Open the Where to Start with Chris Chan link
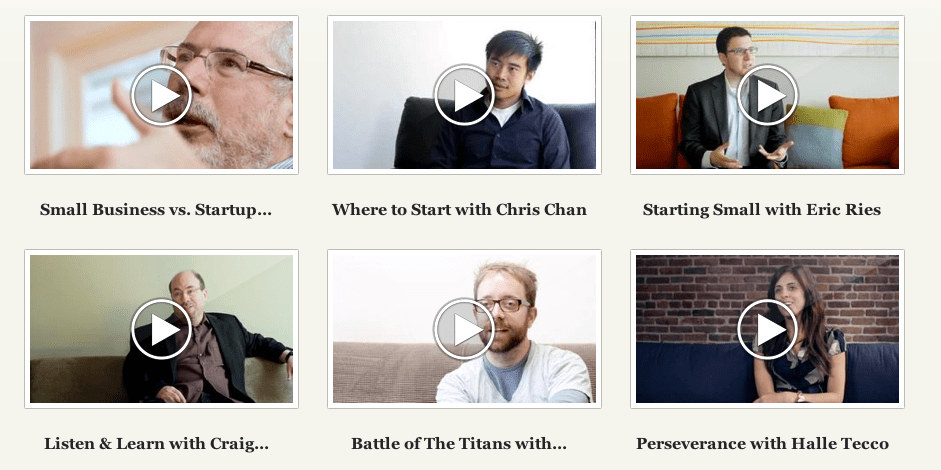 click(459, 209)
